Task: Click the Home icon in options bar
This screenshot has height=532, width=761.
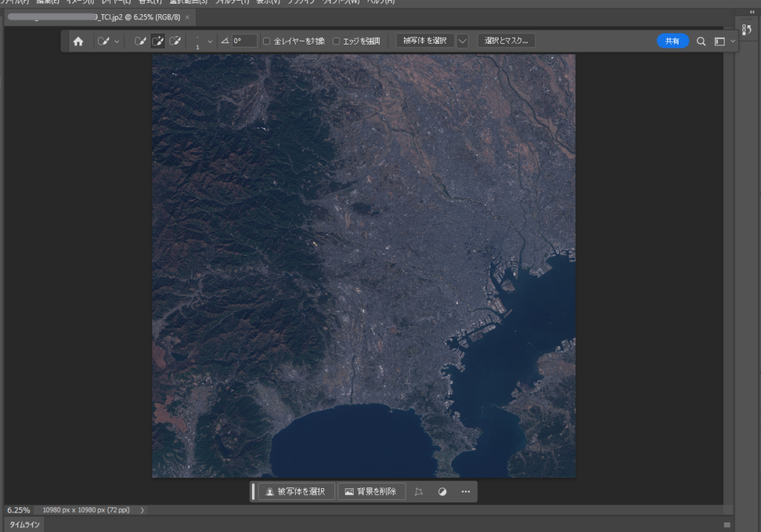Action: pyautogui.click(x=78, y=42)
